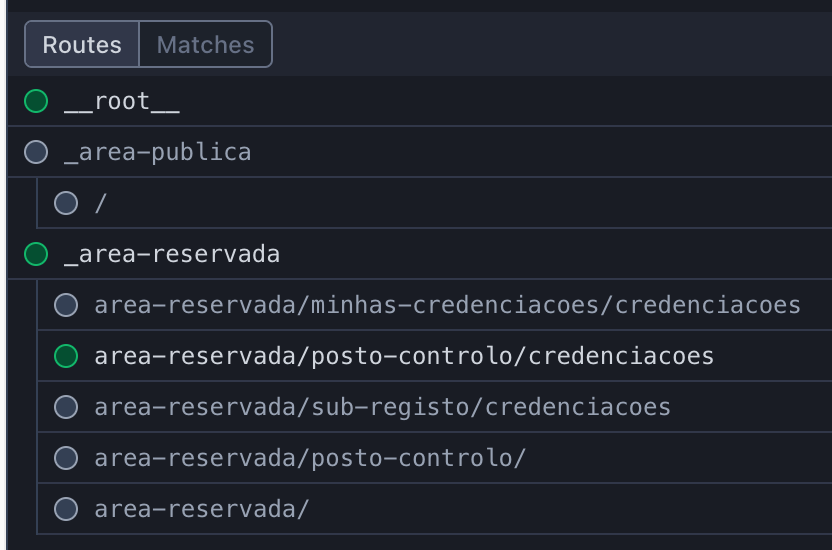Select the / index route label
This screenshot has width=832, height=550.
click(100, 203)
